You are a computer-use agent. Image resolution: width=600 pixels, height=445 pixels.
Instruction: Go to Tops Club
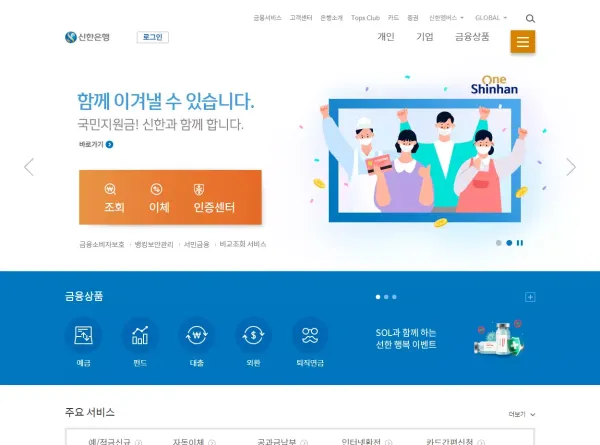click(365, 18)
